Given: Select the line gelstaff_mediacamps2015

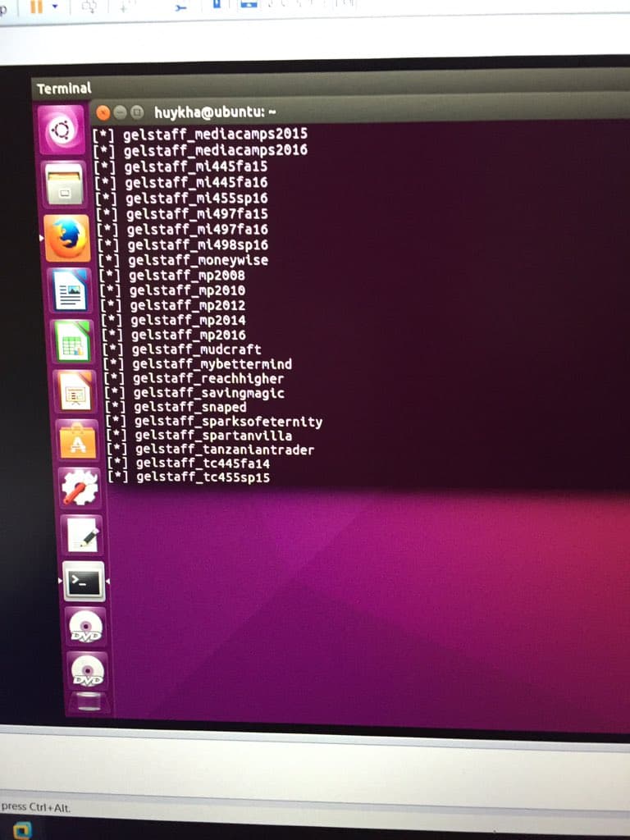Looking at the screenshot, I should click(x=216, y=134).
